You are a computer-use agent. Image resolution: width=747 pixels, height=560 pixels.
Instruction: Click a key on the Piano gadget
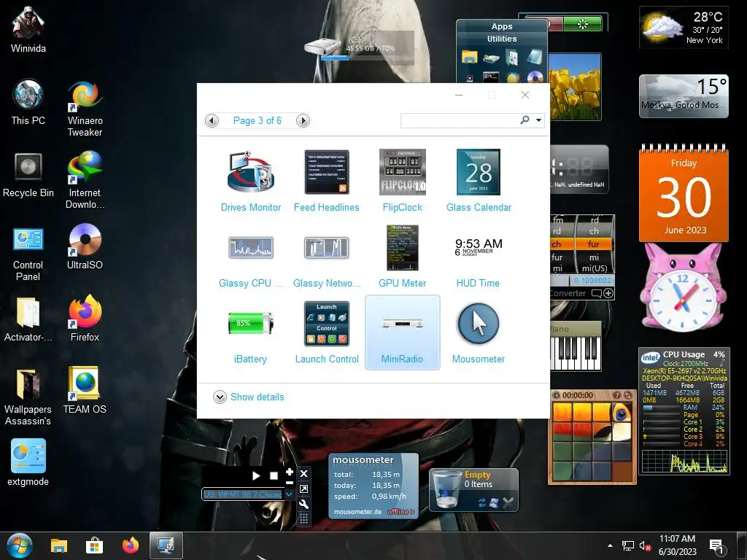coord(576,352)
